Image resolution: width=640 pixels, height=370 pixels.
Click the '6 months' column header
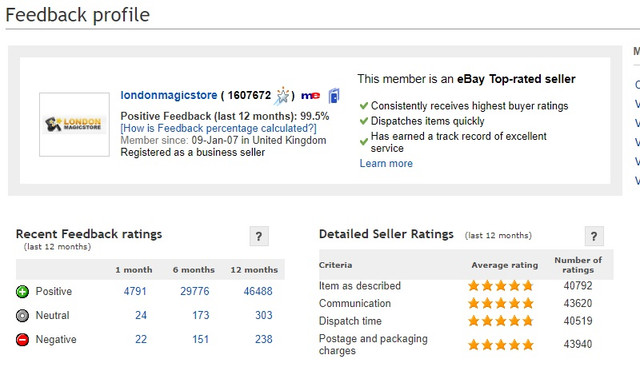click(x=193, y=270)
